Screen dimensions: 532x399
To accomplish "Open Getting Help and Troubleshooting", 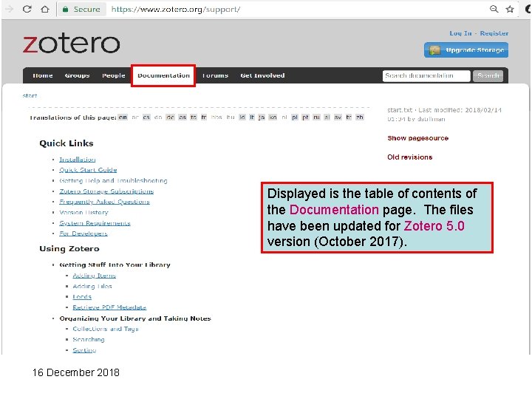I will pos(113,180).
